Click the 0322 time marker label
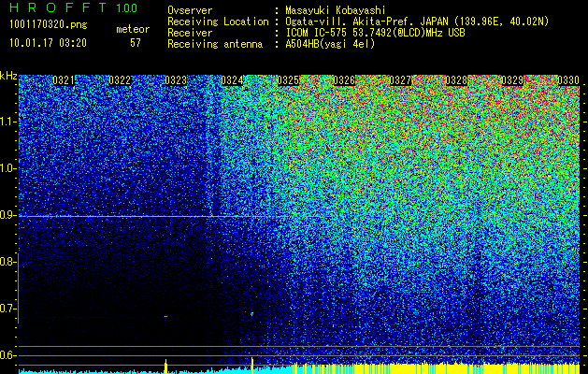Image resolution: width=588 pixels, height=374 pixels. click(x=120, y=80)
